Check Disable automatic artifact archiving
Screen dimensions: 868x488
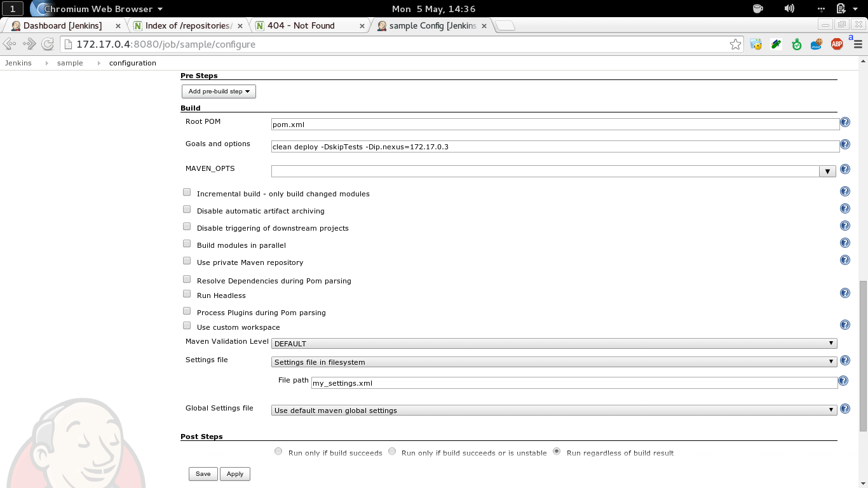[x=187, y=209]
